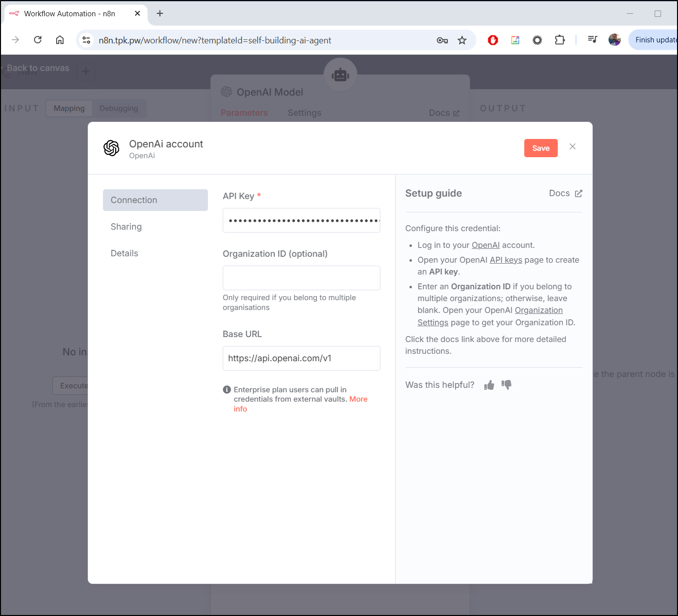This screenshot has width=678, height=616.
Task: Open the black sunburst extension icon
Action: coord(537,40)
